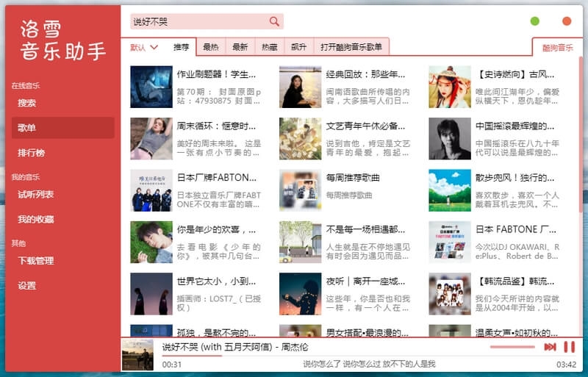
Task: Open playlist cover for 不是每一场相遇都
Action: (301, 242)
